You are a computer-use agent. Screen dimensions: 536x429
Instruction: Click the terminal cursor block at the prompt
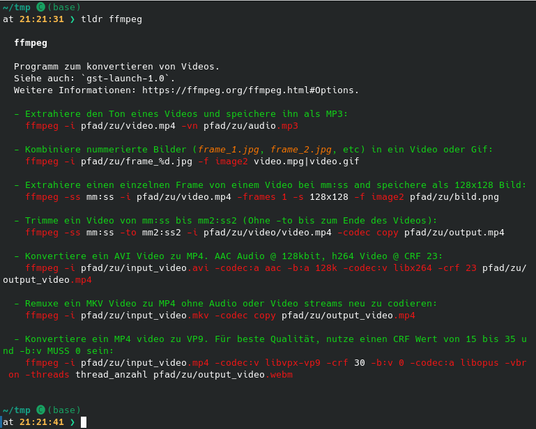point(84,422)
